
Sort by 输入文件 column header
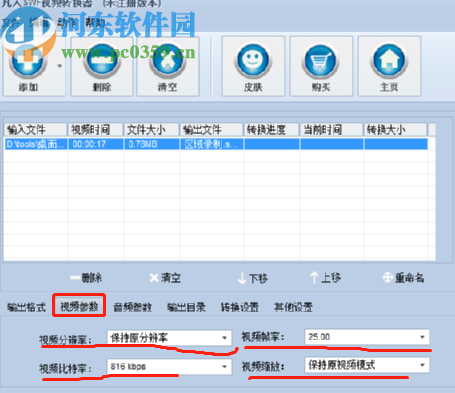(x=36, y=130)
